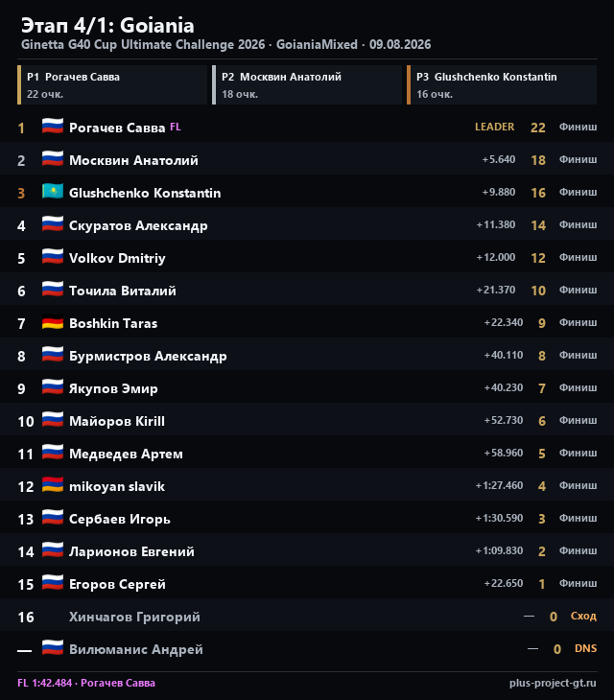
Task: Click the FL badge after Рогачев Савва
Action: (176, 127)
